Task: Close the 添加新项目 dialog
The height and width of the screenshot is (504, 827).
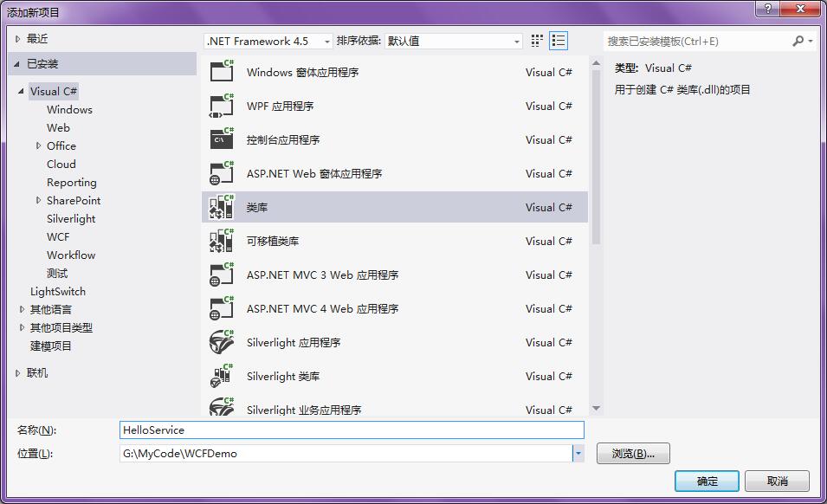Action: (801, 9)
